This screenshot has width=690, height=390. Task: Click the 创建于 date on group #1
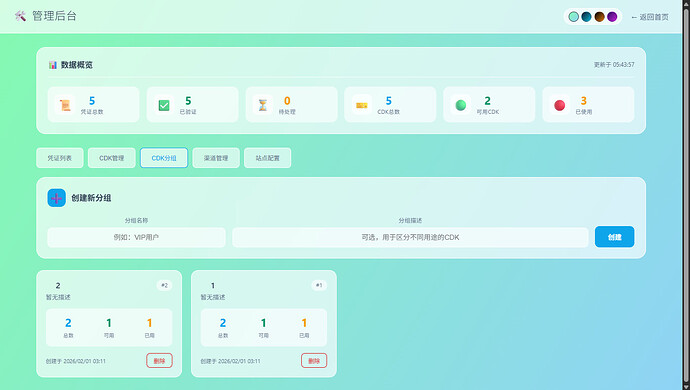click(x=231, y=361)
